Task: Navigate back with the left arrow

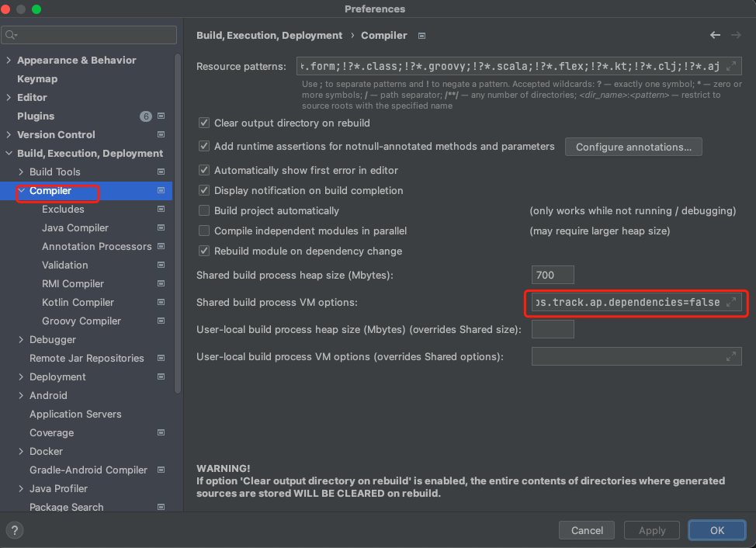Action: (715, 35)
